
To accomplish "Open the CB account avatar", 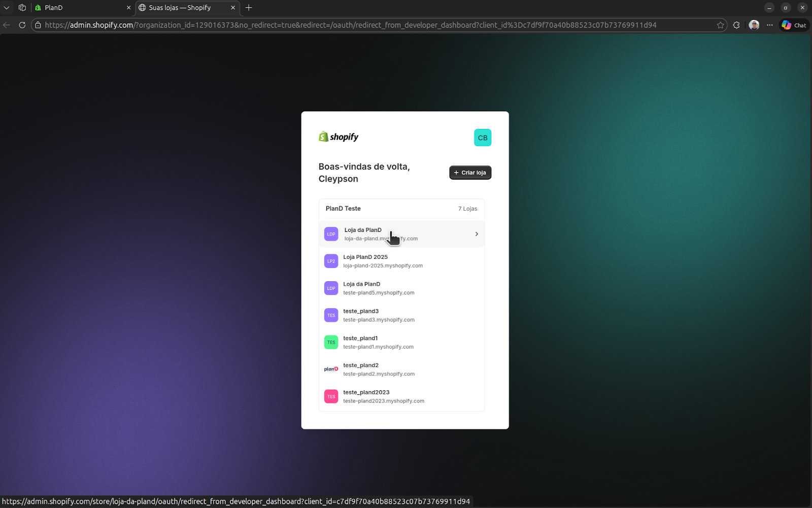I will click(x=483, y=138).
